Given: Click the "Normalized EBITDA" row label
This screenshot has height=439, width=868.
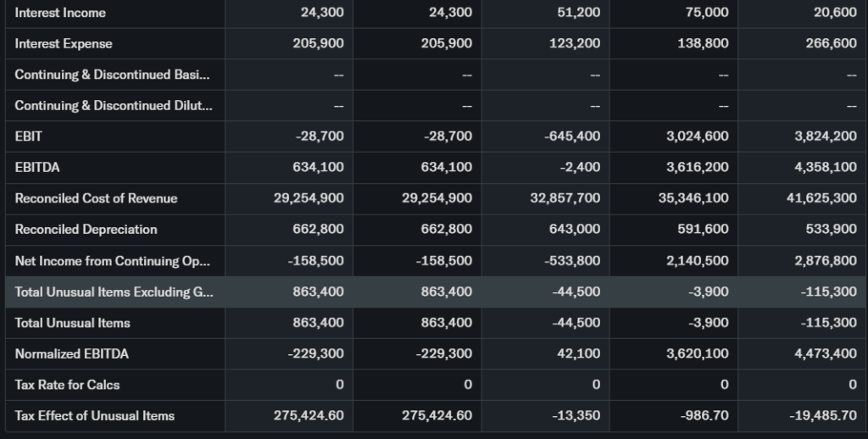Looking at the screenshot, I should tap(71, 353).
